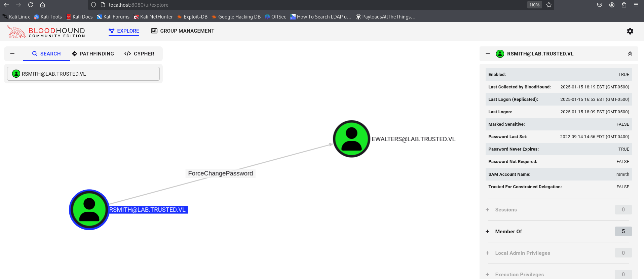
Task: Click the EWALTERS@LAB.TRUSTED.VL node label
Action: tap(413, 139)
